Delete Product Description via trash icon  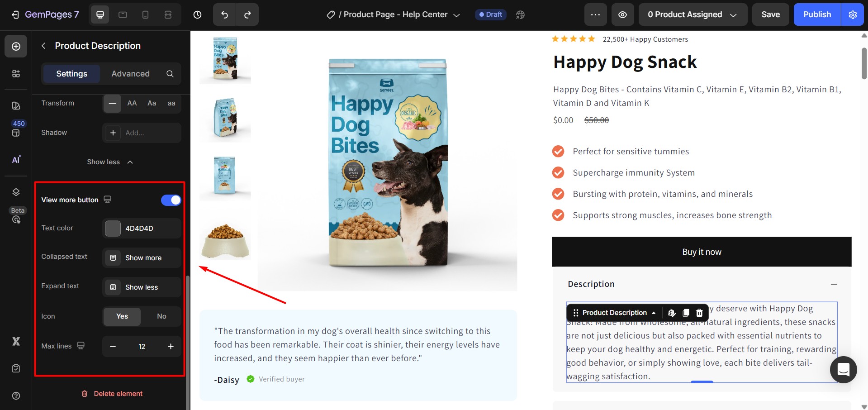[699, 313]
